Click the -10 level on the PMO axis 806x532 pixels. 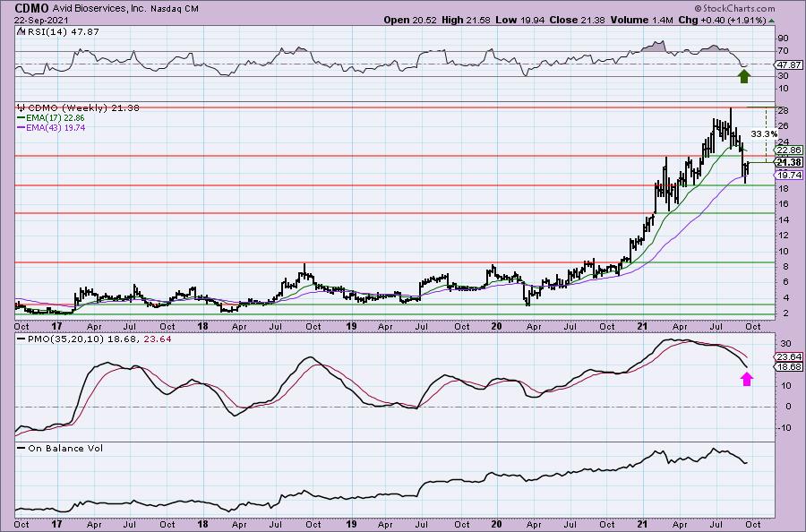784,428
